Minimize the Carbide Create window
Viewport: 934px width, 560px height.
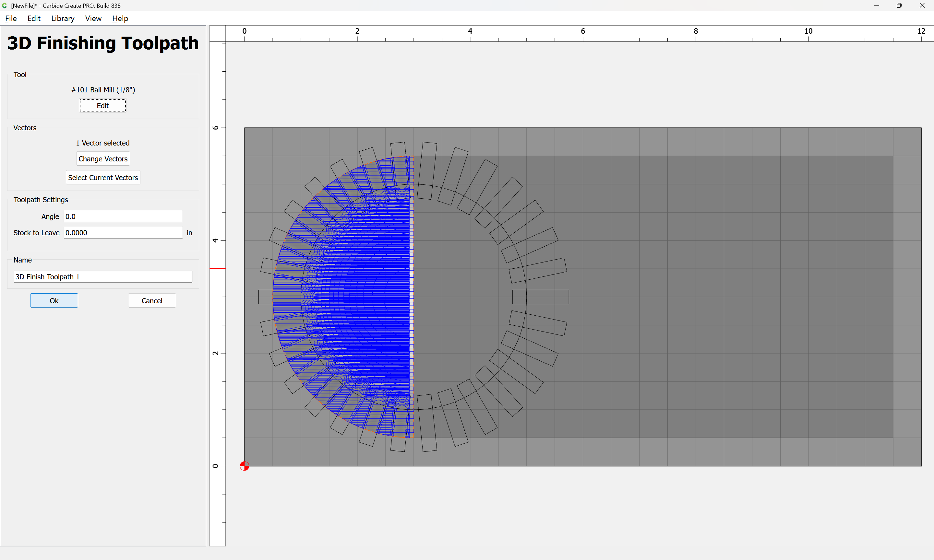coord(876,5)
